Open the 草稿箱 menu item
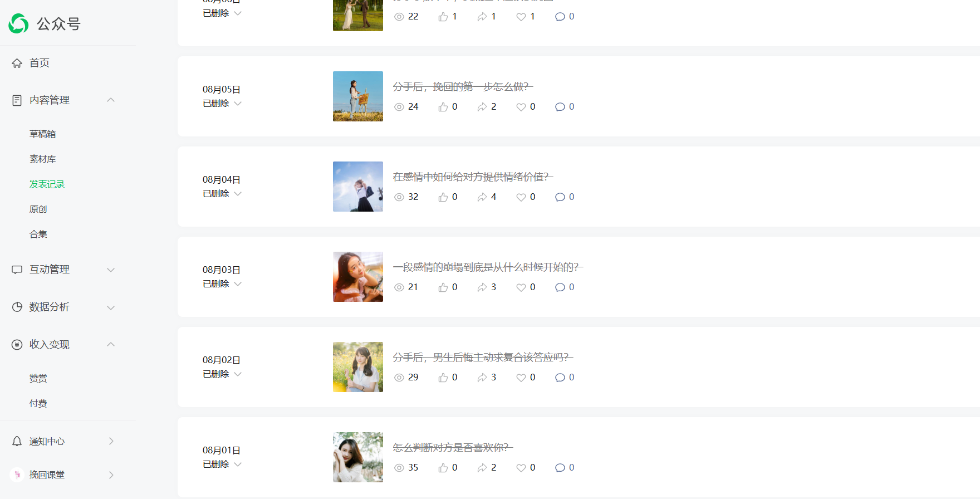The width and height of the screenshot is (980, 499). tap(43, 134)
